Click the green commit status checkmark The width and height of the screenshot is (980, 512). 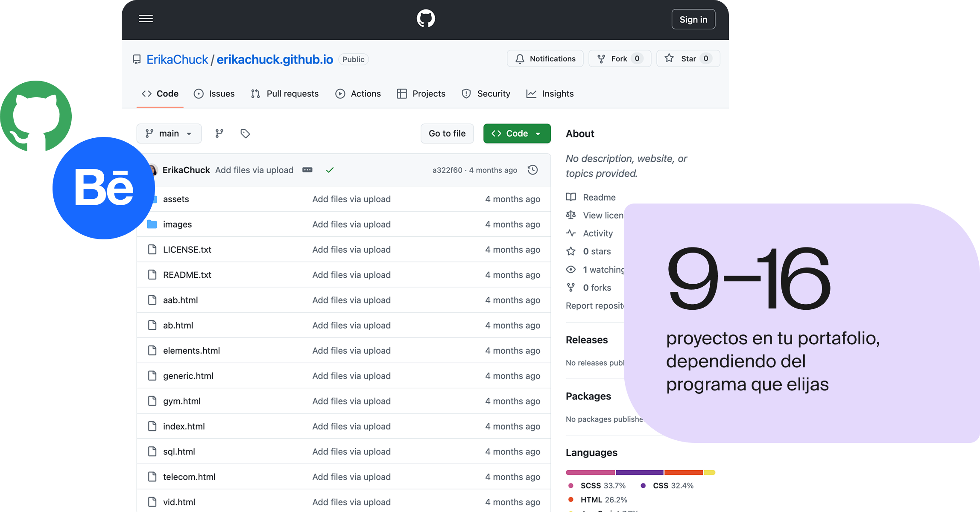coord(330,170)
